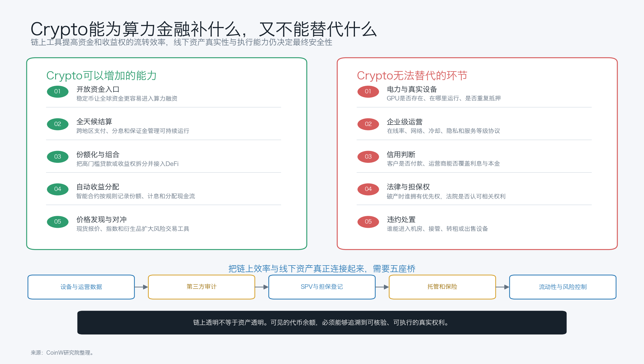Select the 托管和保险 box
This screenshot has height=364, width=644.
point(442,287)
